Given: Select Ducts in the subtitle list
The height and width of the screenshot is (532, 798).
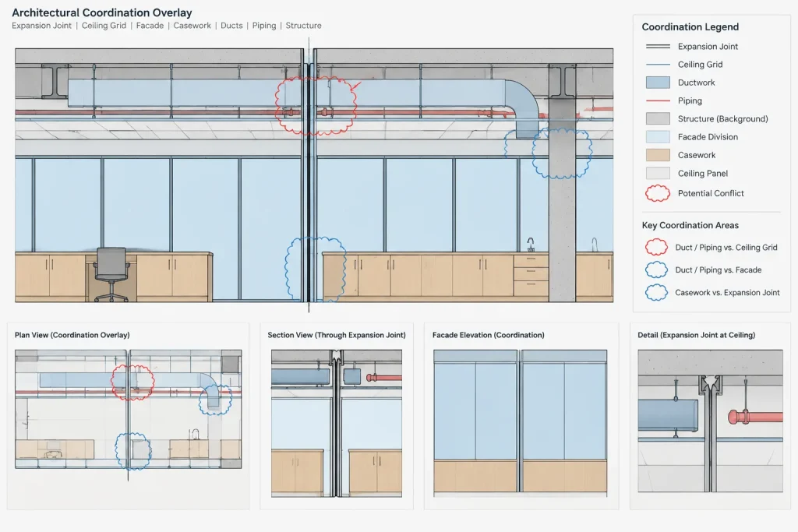Looking at the screenshot, I should (x=231, y=26).
